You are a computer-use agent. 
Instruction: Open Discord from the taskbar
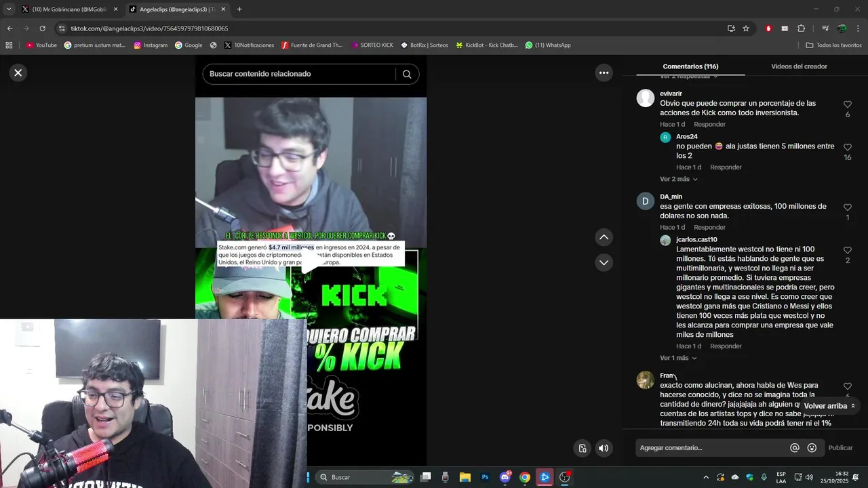coord(505,477)
